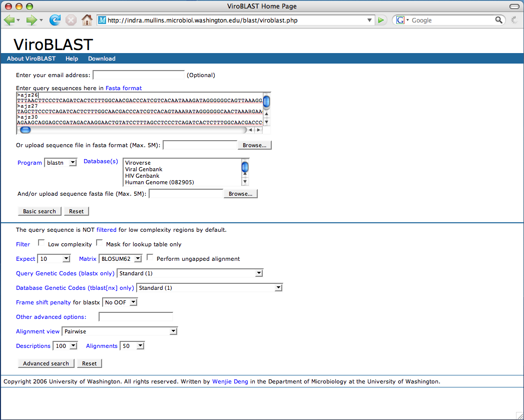Check Mask for lookup table only
The image size is (524, 420).
[x=99, y=244]
